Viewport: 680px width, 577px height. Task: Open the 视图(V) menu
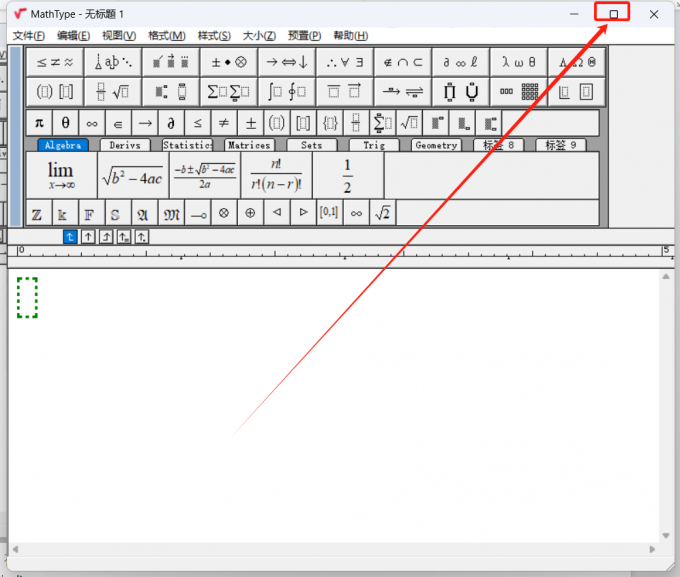(119, 36)
